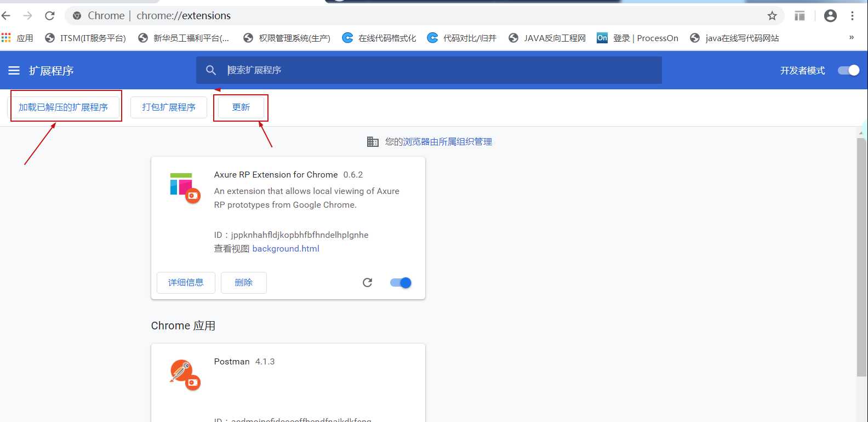868x422 pixels.
Task: Click the 打包扩展程序 button
Action: pyautogui.click(x=169, y=107)
